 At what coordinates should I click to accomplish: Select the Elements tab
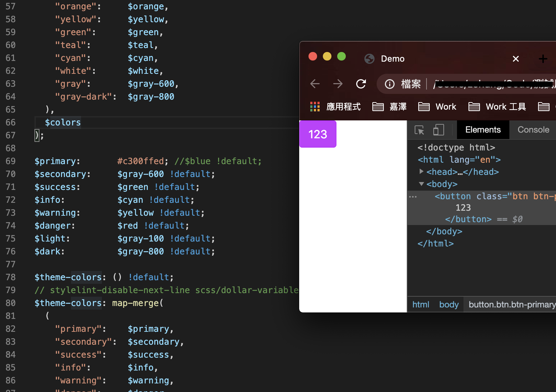click(x=482, y=130)
